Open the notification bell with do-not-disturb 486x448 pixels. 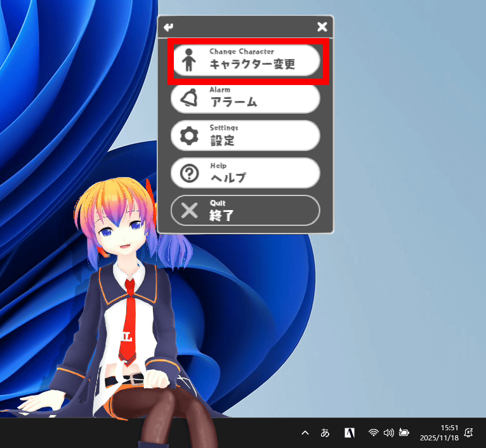469,433
